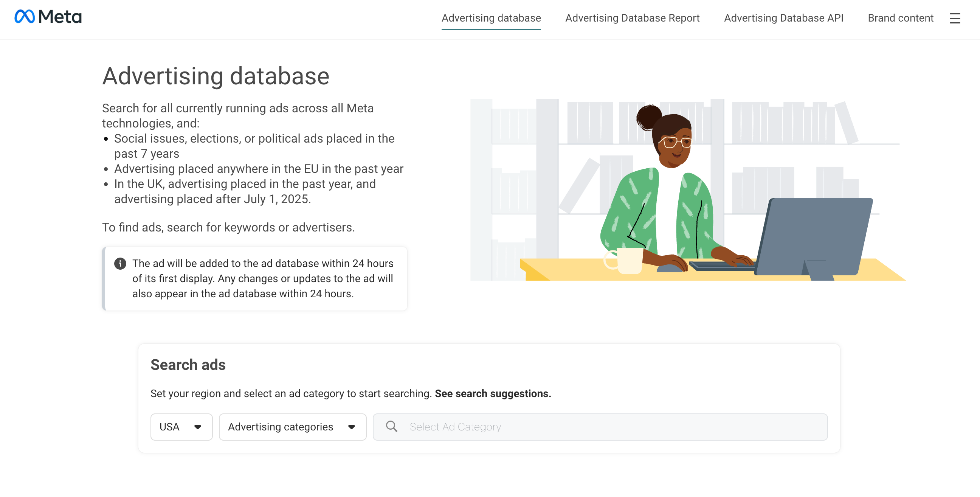This screenshot has width=980, height=497.
Task: Click 'Search for all currently running ads' paragraph
Action: click(238, 116)
